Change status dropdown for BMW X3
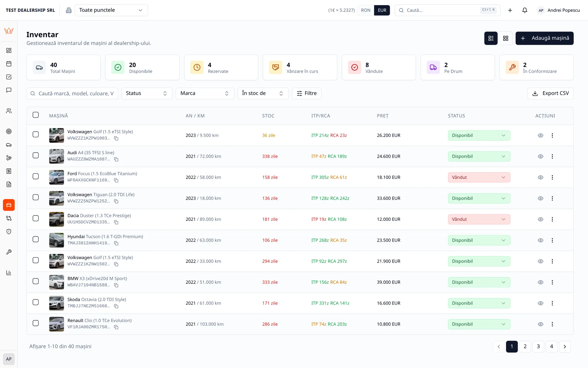588x368 pixels. coord(479,282)
